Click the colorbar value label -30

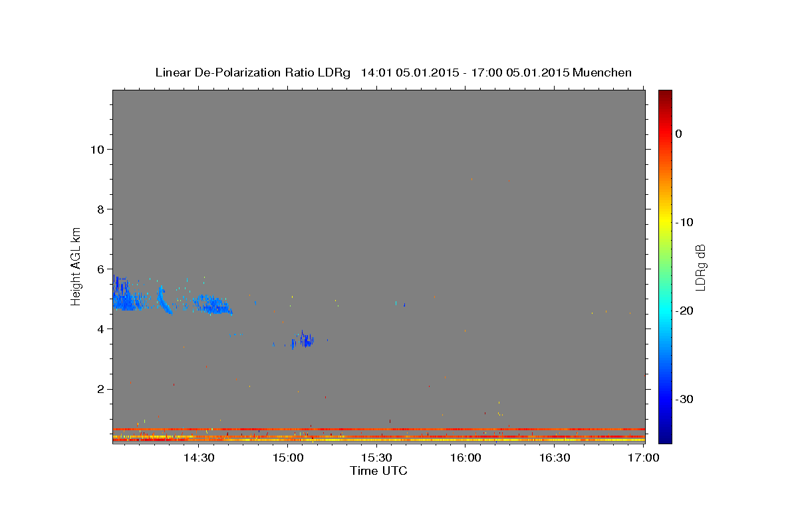[685, 399]
